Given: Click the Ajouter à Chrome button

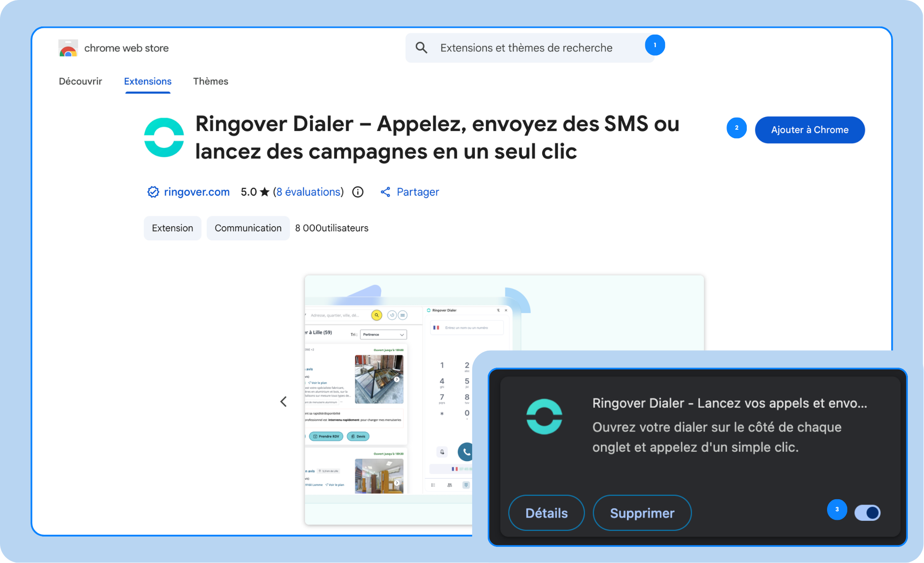Looking at the screenshot, I should tap(810, 130).
